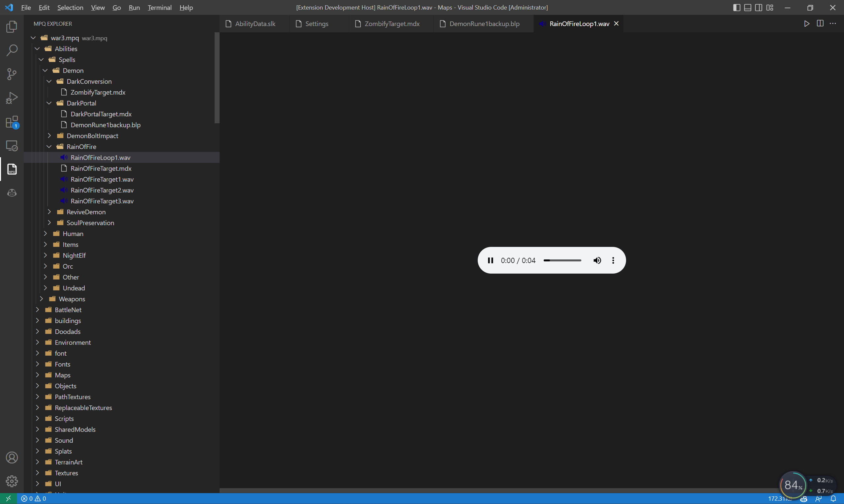Customize layout icon in title bar
Viewport: 844px width, 504px height.
tap(769, 8)
